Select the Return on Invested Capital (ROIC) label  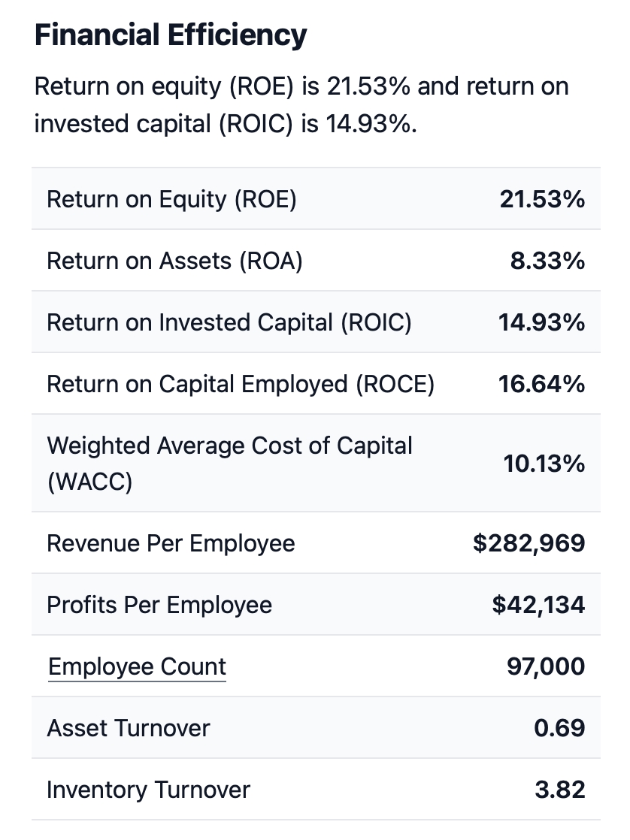[x=229, y=322]
